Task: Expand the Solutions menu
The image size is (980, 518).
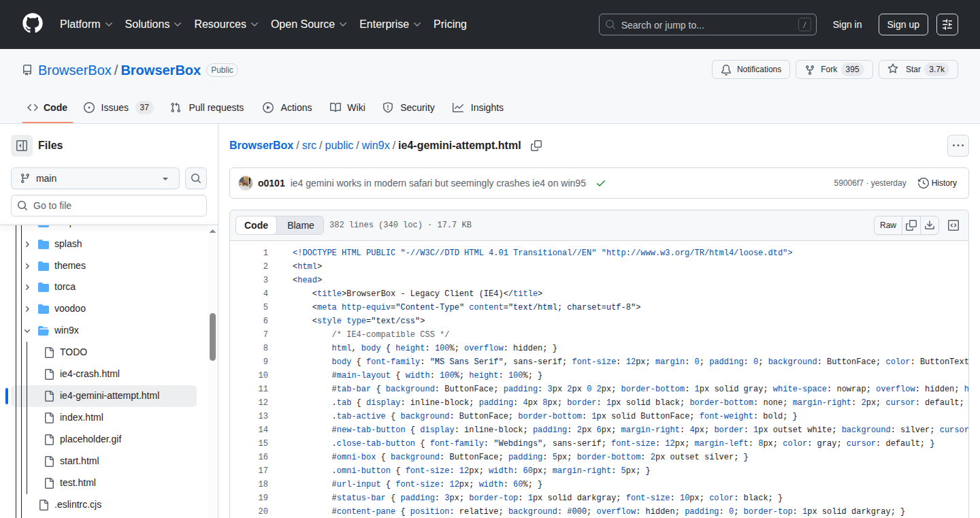Action: tap(153, 25)
